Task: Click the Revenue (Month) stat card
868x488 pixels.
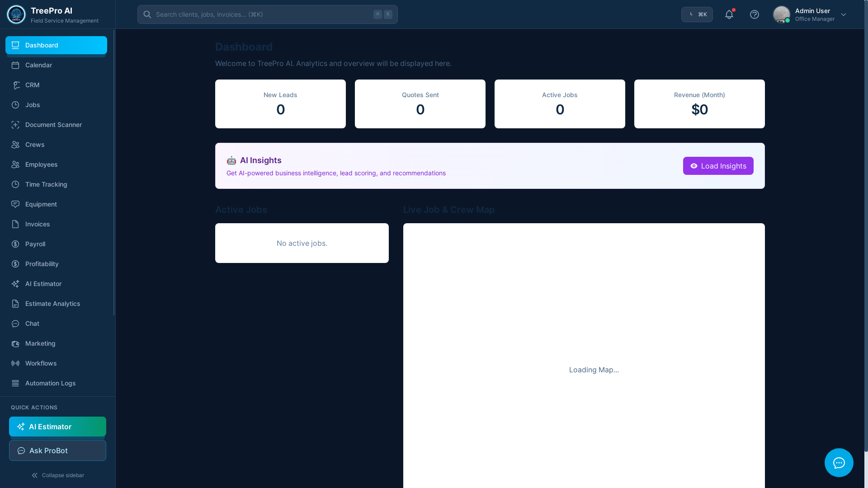Action: coord(699,104)
